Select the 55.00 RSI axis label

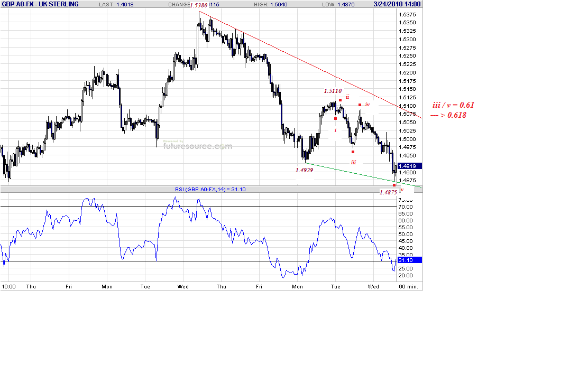[x=406, y=228]
